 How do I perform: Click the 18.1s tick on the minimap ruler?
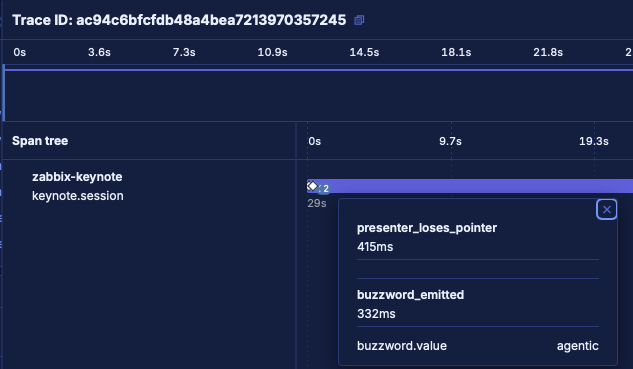coord(456,52)
